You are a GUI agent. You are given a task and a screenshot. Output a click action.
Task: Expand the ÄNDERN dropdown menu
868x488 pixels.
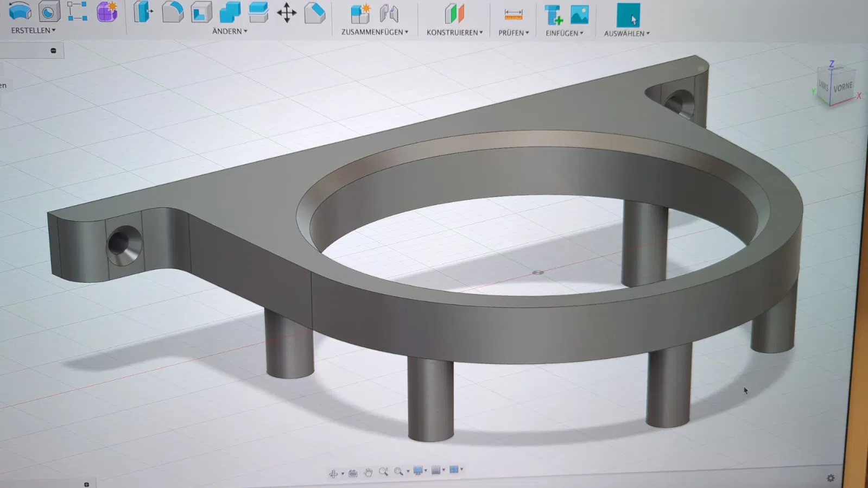coord(230,31)
